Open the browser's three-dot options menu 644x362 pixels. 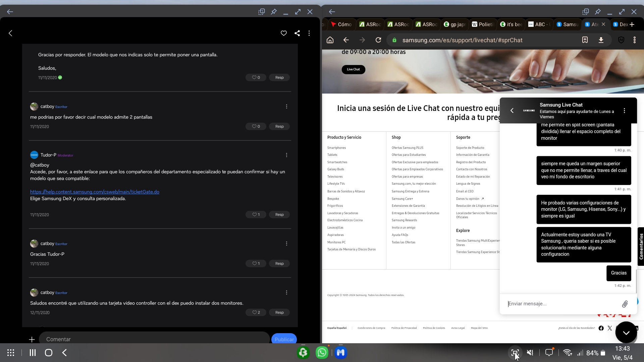pos(635,40)
